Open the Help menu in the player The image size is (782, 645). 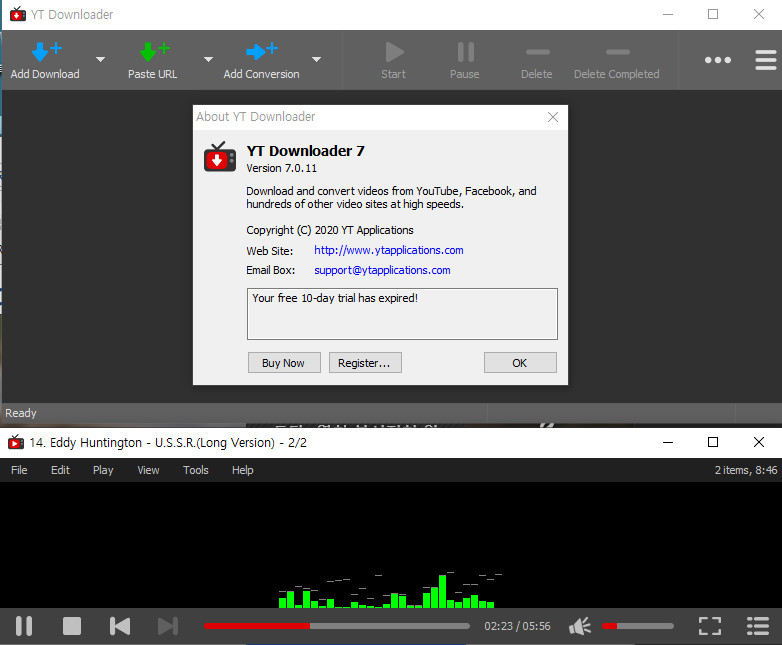point(242,470)
